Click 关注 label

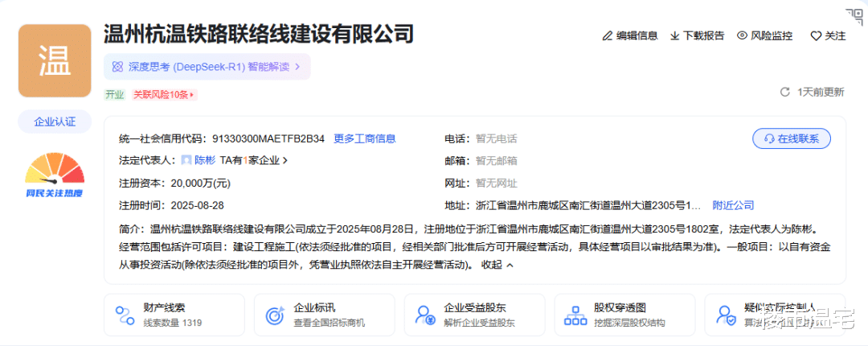[835, 36]
